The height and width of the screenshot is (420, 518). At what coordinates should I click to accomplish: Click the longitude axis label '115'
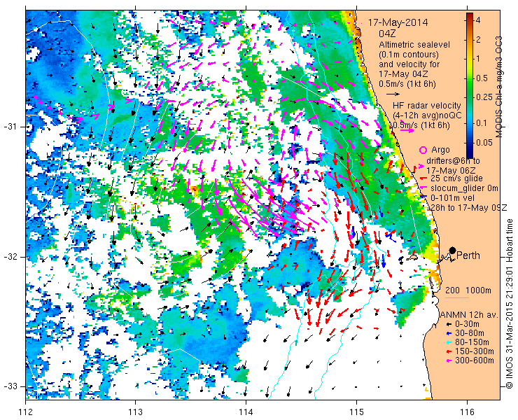[x=356, y=412]
